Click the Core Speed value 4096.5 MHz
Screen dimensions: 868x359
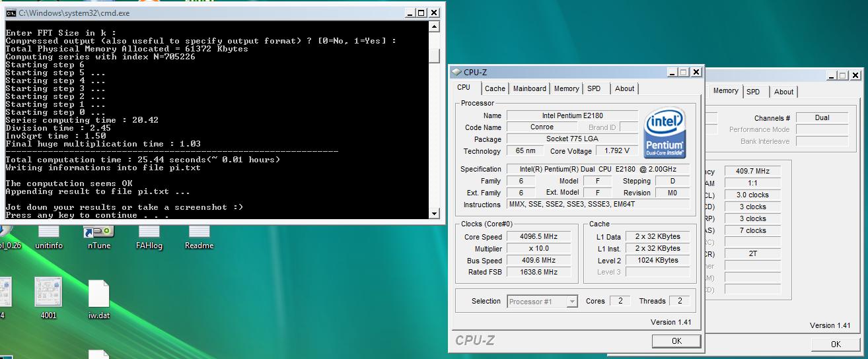pyautogui.click(x=539, y=237)
